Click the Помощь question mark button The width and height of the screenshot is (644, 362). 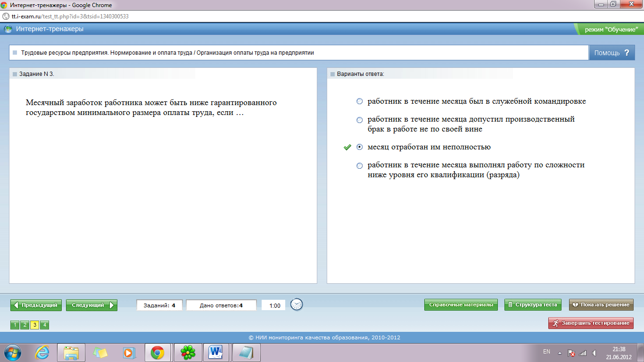click(611, 53)
